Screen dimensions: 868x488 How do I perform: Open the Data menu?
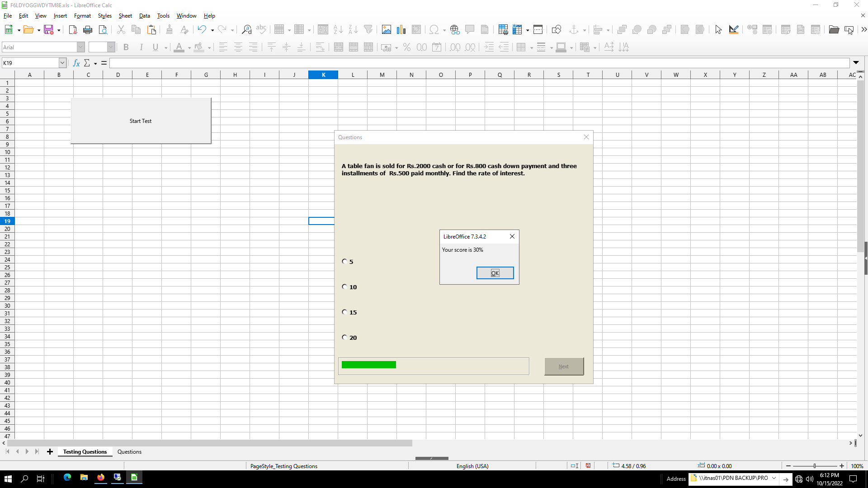click(x=145, y=16)
